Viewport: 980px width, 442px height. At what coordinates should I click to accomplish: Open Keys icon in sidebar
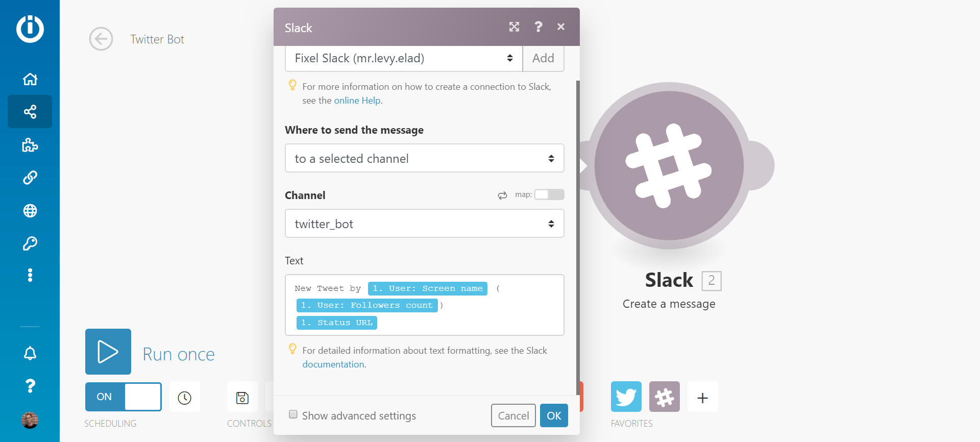[x=30, y=243]
